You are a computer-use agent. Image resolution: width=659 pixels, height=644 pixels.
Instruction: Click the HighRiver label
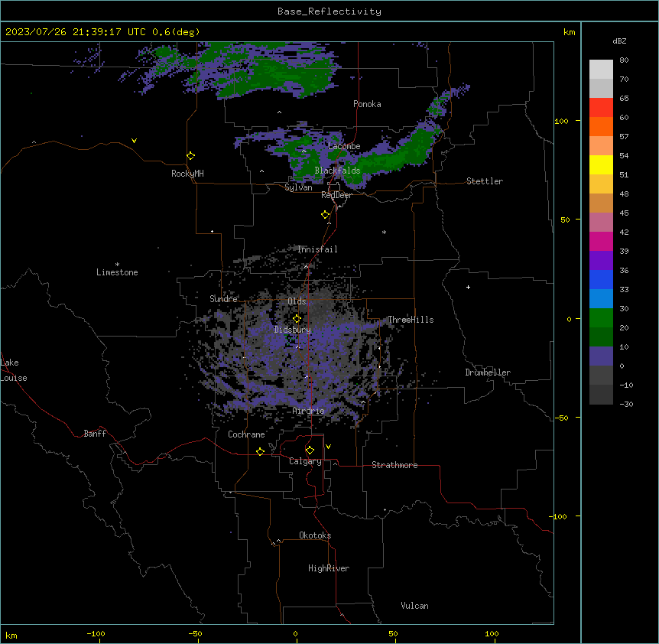point(329,568)
